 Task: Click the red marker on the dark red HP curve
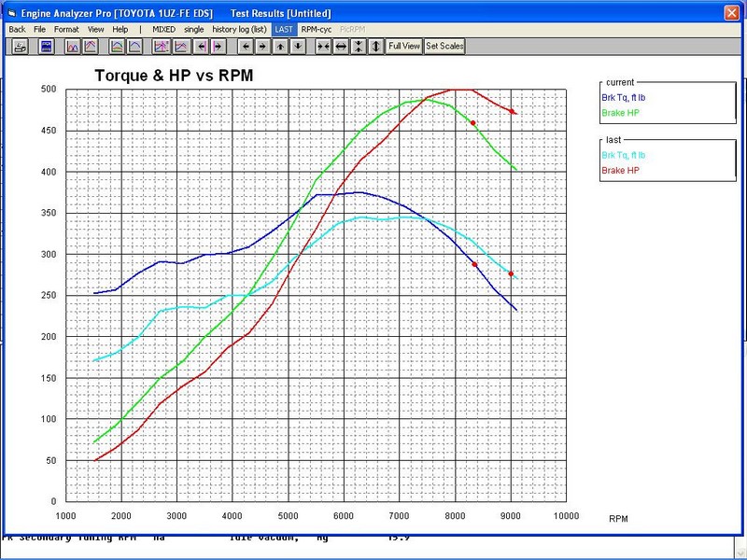click(x=512, y=111)
